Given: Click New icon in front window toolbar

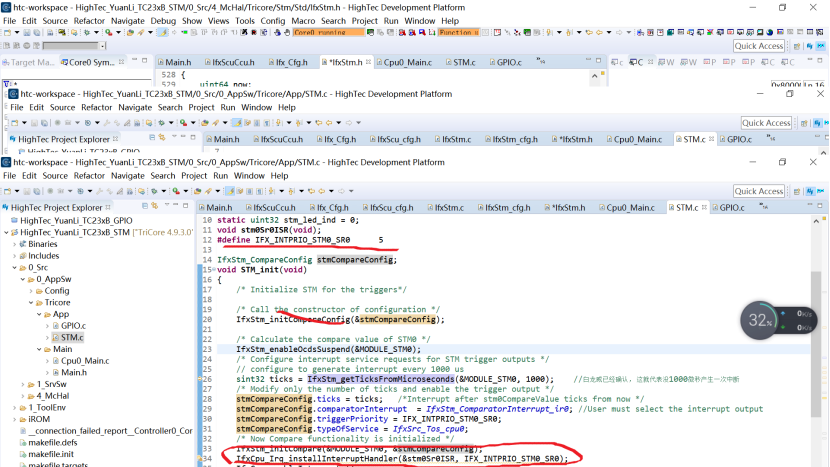Looking at the screenshot, I should pos(7,191).
